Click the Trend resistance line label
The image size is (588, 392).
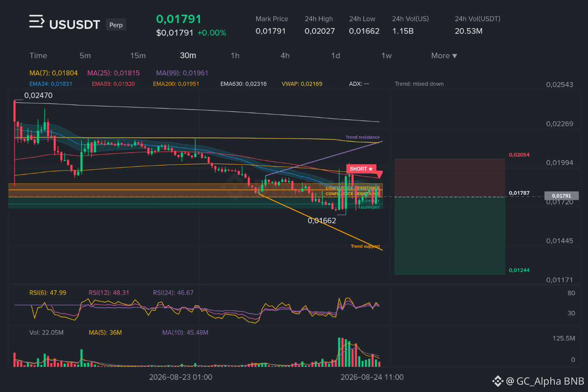point(363,137)
